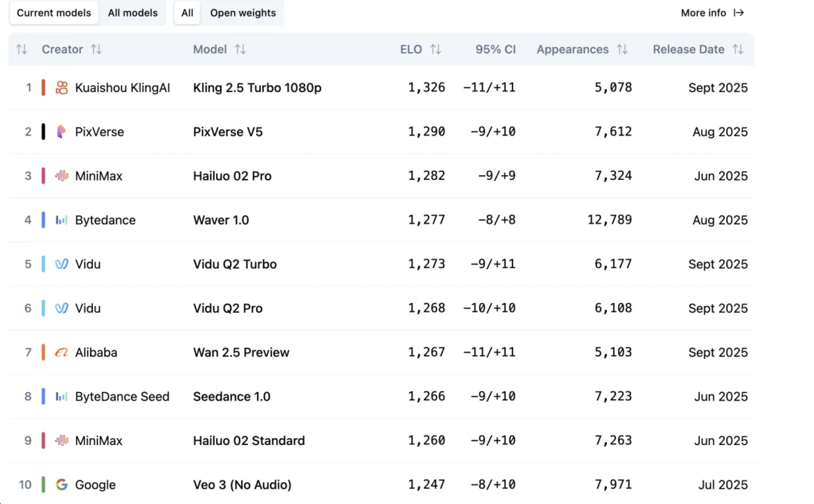
Task: Sort by Release Date column arrows
Action: coord(738,49)
